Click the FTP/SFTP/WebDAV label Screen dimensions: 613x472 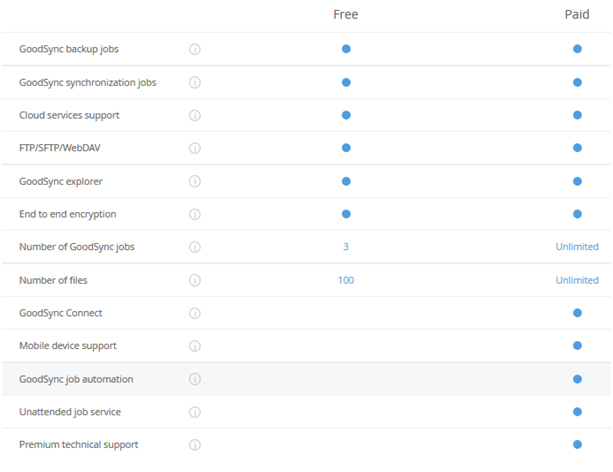point(60,148)
